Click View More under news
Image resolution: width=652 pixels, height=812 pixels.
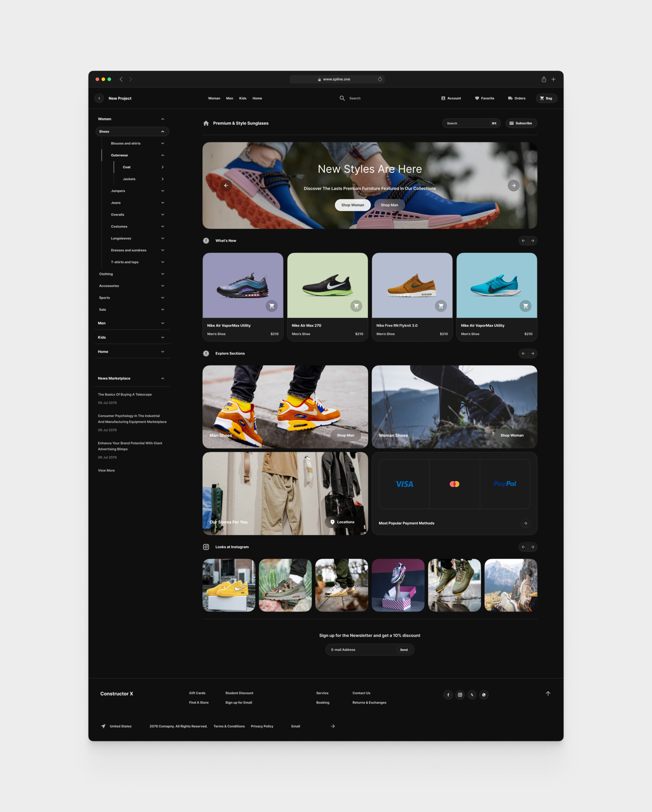point(106,470)
